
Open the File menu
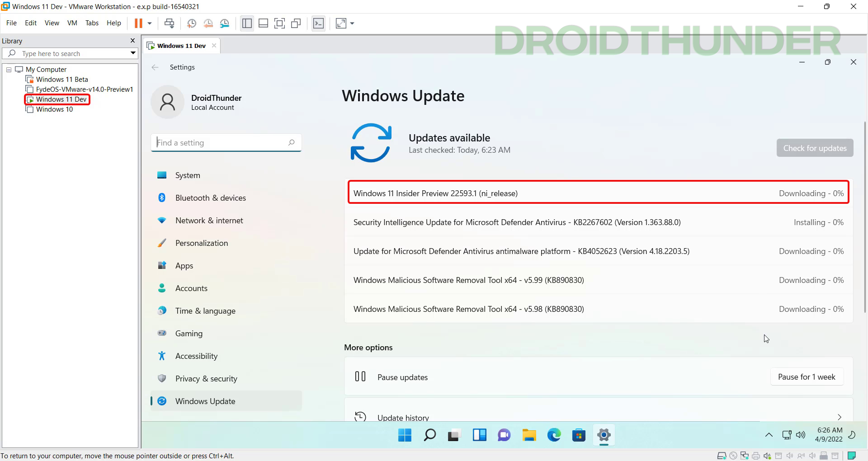(x=11, y=23)
